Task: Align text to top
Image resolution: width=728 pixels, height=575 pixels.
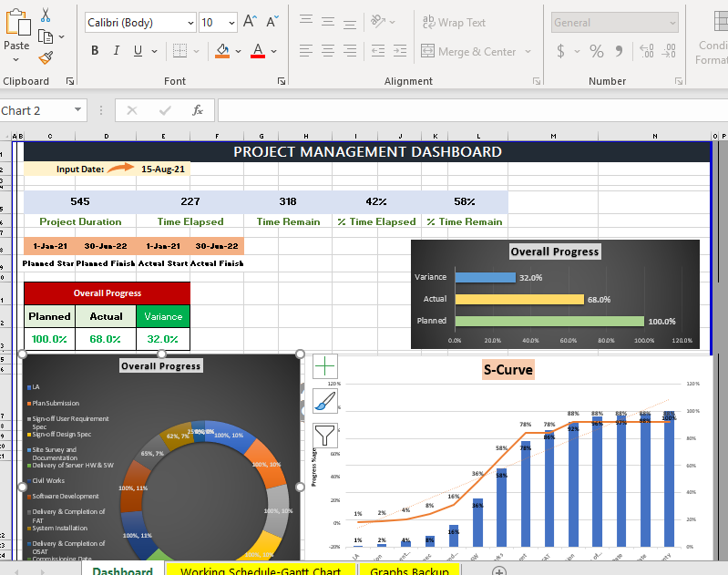Action: click(x=306, y=20)
